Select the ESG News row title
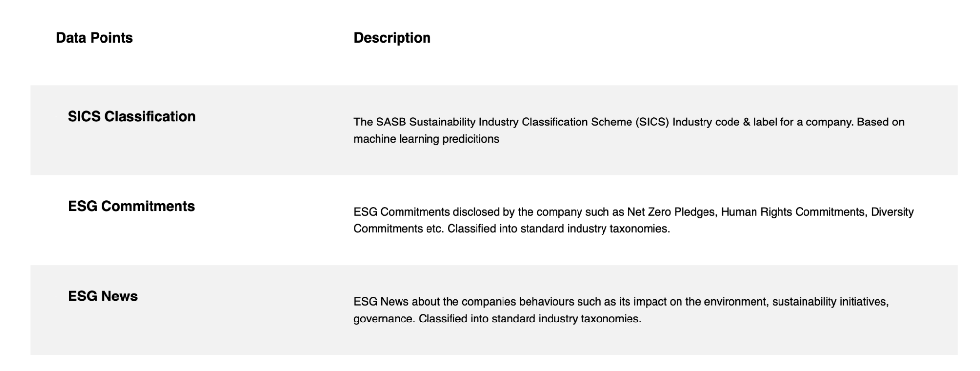The width and height of the screenshot is (980, 371). (103, 296)
